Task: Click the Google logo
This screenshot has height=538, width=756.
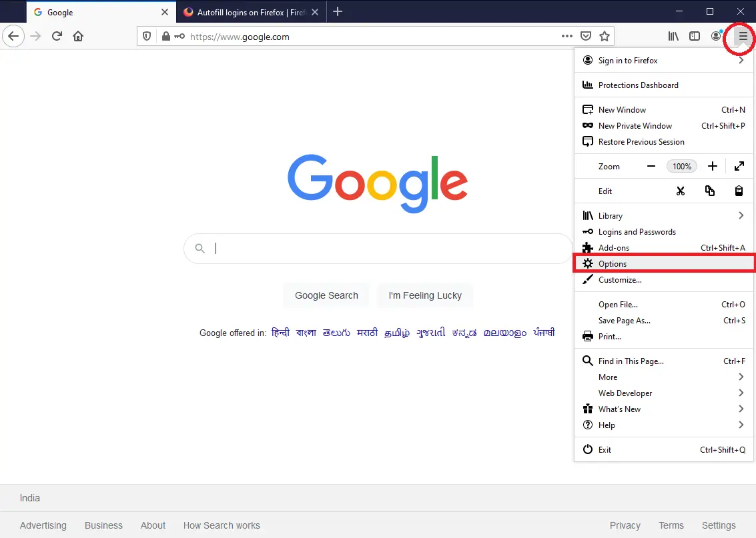Action: [378, 183]
